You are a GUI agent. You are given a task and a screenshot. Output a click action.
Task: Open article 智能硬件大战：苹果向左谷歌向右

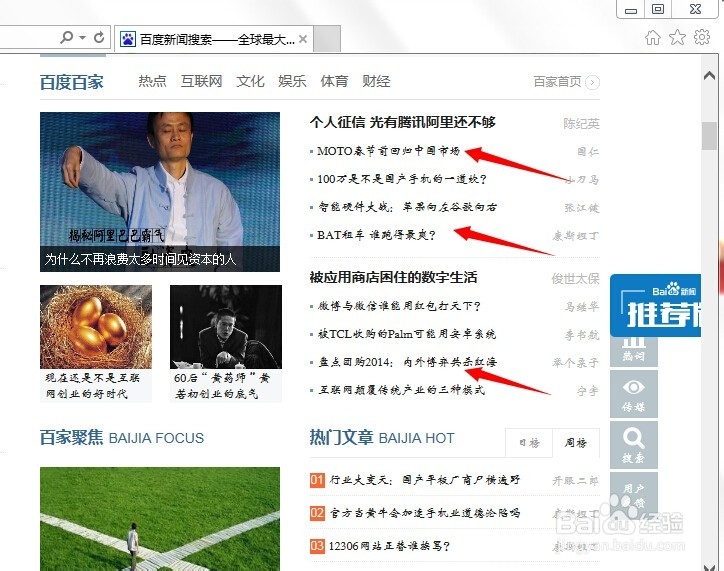pos(407,207)
